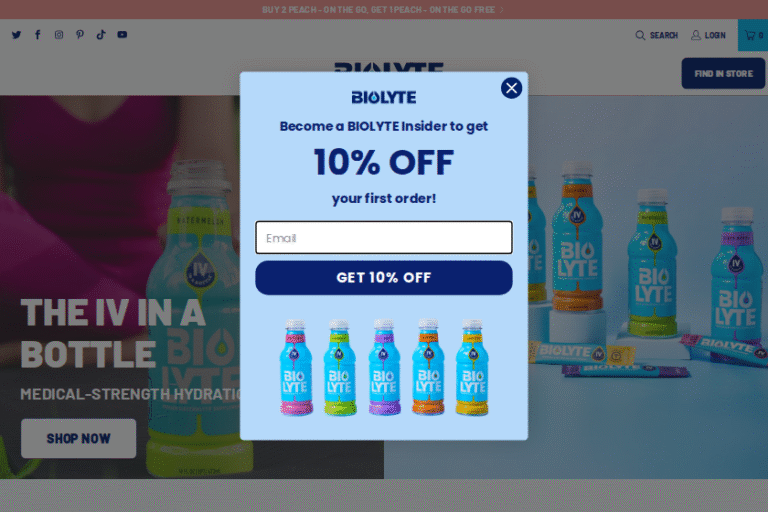Click the arrow on promo banner
Image resolution: width=768 pixels, height=512 pixels.
click(502, 10)
